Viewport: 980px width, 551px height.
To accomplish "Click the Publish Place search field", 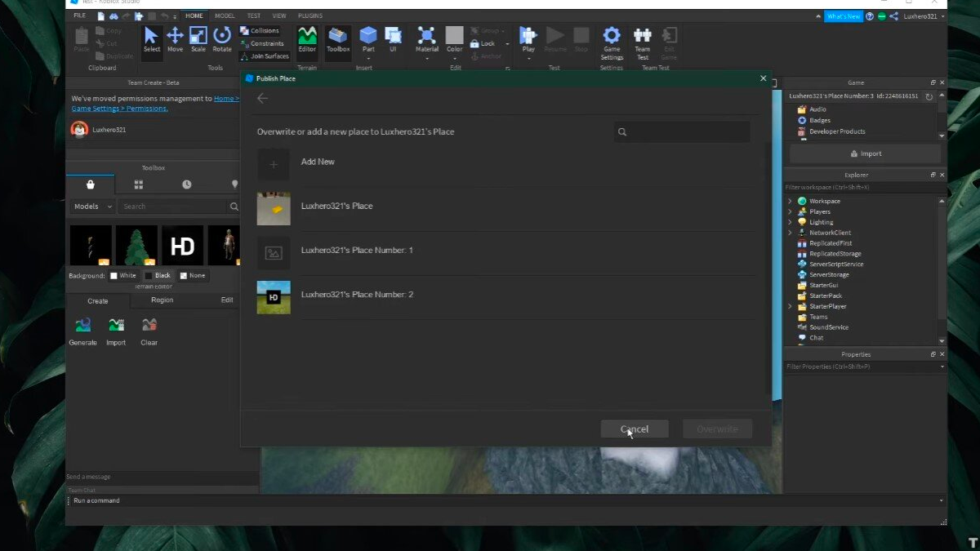I will coord(684,131).
